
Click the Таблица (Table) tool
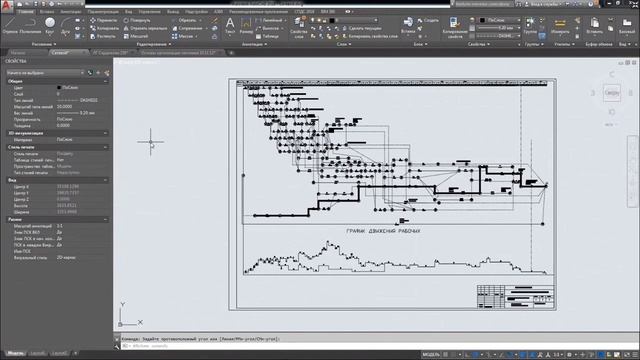(x=267, y=36)
